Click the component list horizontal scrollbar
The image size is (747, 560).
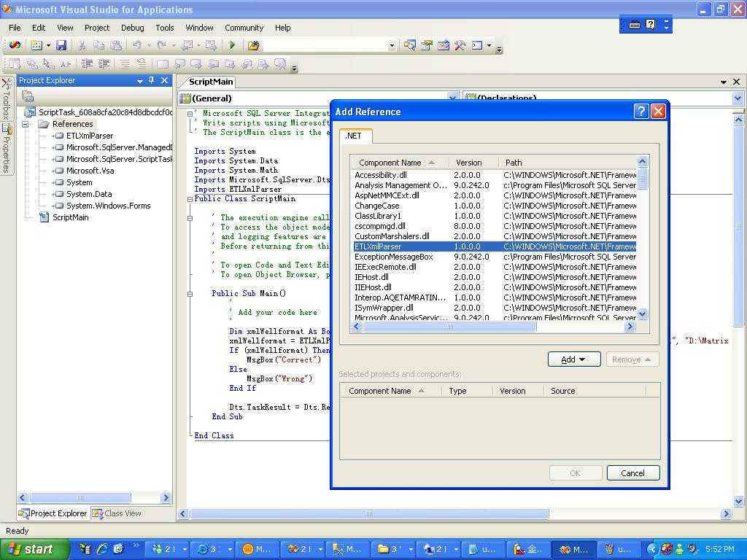(493, 327)
